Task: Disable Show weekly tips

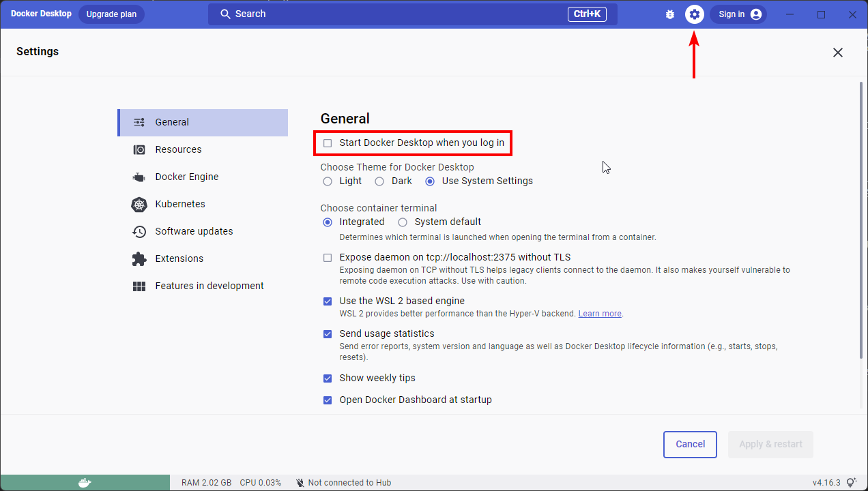Action: [328, 378]
